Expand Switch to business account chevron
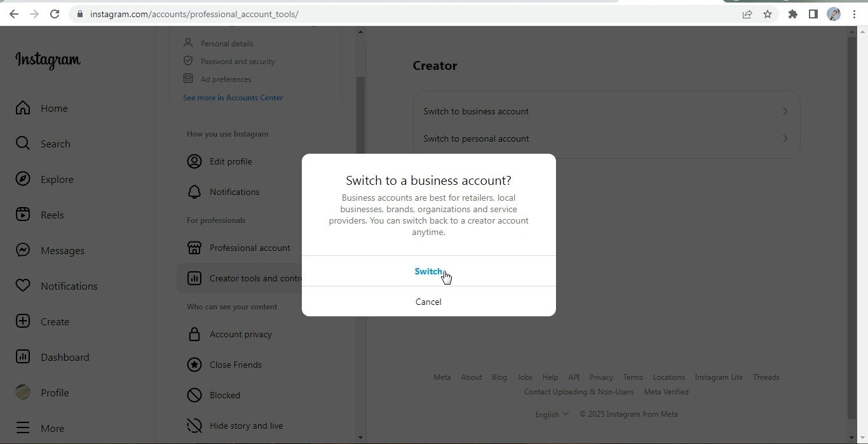868x444 pixels. (785, 111)
